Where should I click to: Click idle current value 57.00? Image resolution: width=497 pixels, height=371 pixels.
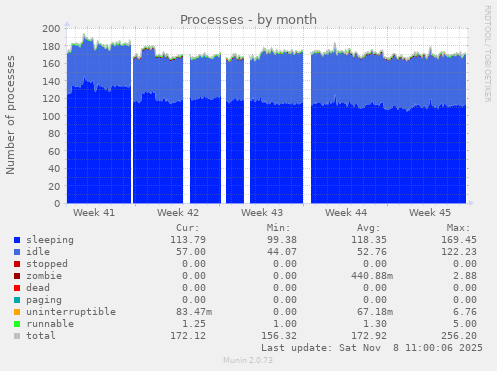point(191,252)
